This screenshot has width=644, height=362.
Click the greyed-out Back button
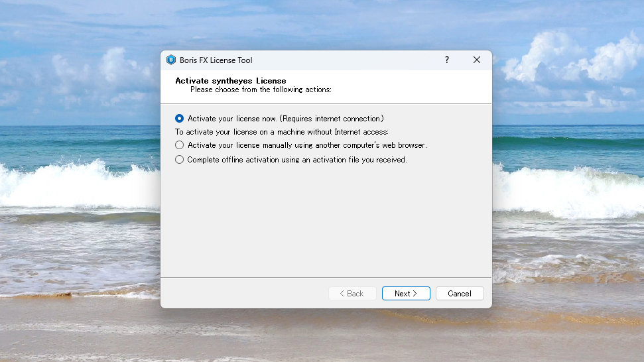click(x=352, y=294)
